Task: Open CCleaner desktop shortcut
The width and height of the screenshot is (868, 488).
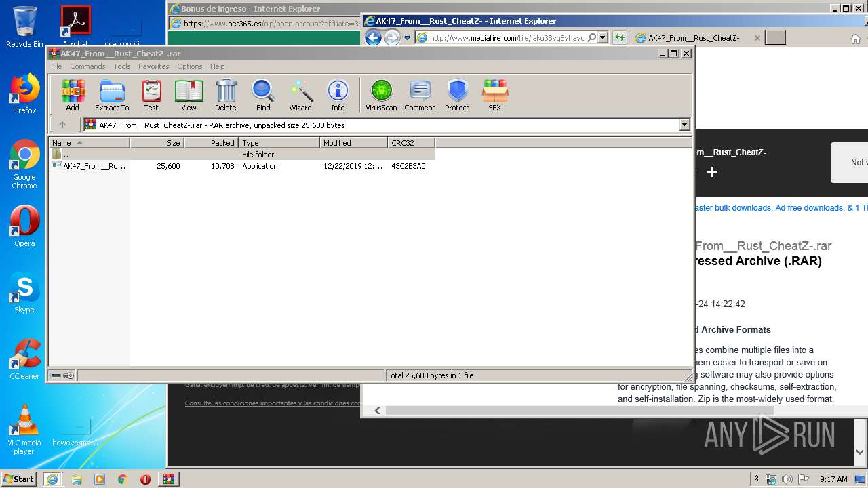Action: pyautogui.click(x=24, y=359)
